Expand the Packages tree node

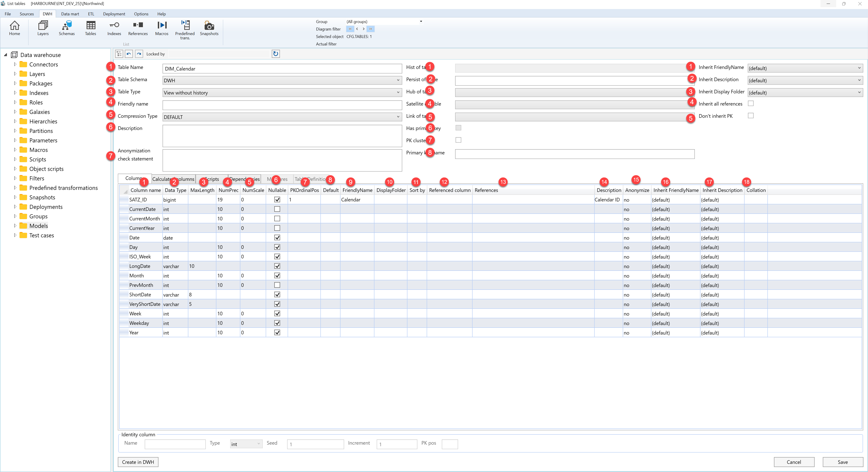15,83
